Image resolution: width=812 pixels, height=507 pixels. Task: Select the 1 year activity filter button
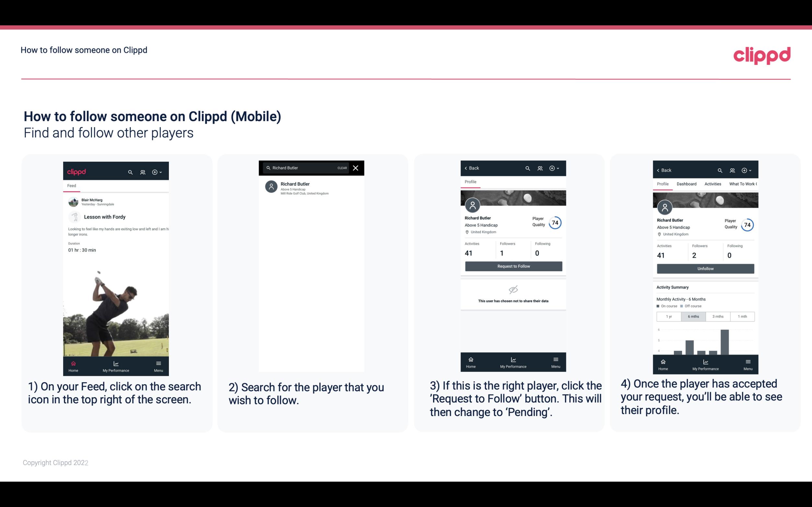coord(668,316)
